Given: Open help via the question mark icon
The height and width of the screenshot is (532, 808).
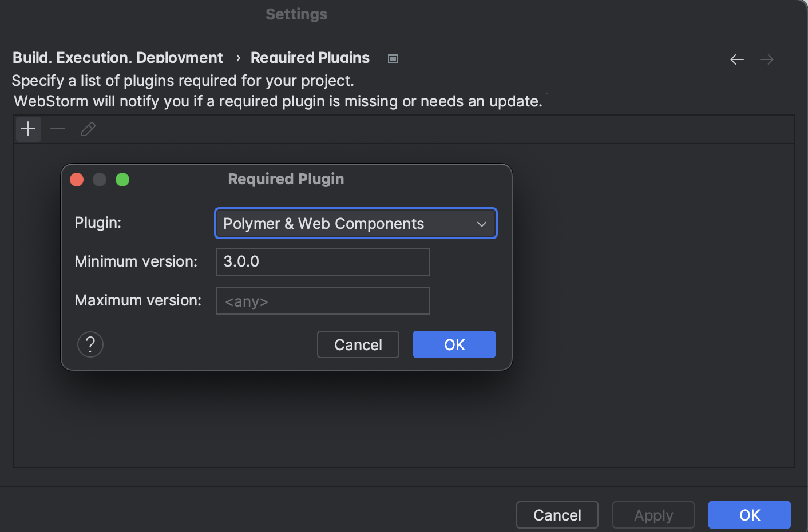Looking at the screenshot, I should (90, 344).
